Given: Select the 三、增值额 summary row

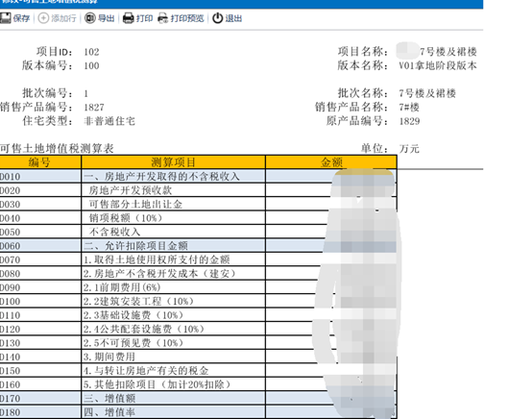Looking at the screenshot, I should 198,398.
